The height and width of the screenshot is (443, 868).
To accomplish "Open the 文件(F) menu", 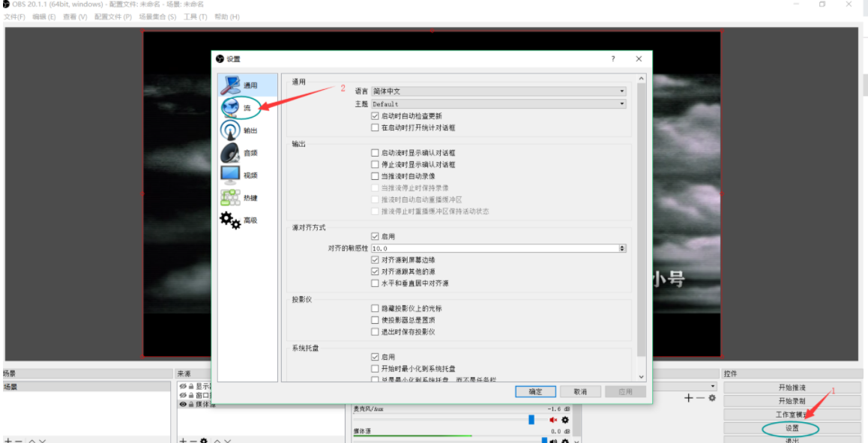I will (14, 16).
